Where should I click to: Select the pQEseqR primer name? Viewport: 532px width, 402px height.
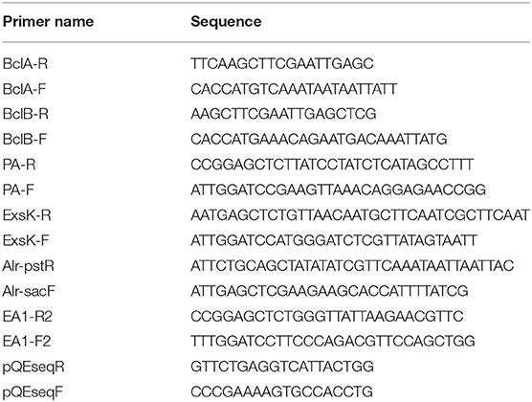click(33, 367)
